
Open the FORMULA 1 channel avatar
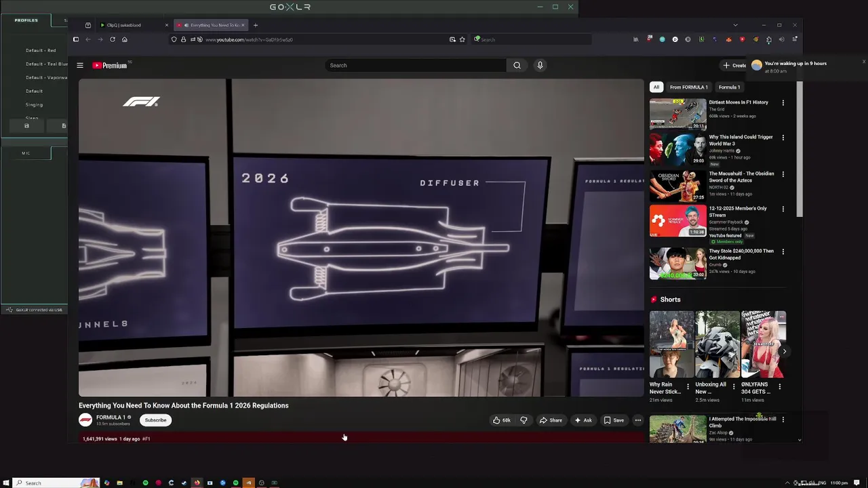(85, 420)
